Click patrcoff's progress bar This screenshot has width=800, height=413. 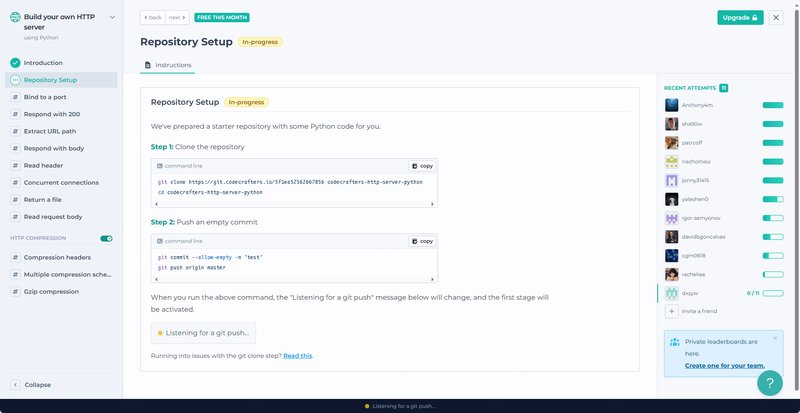point(772,142)
